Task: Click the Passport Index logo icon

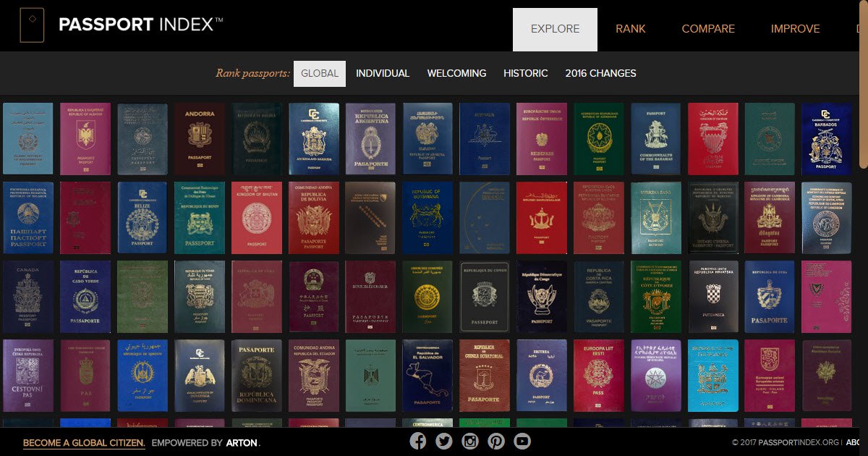Action: click(x=32, y=25)
